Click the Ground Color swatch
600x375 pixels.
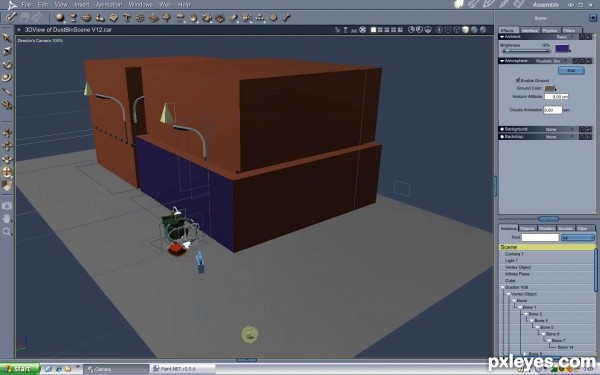(549, 88)
